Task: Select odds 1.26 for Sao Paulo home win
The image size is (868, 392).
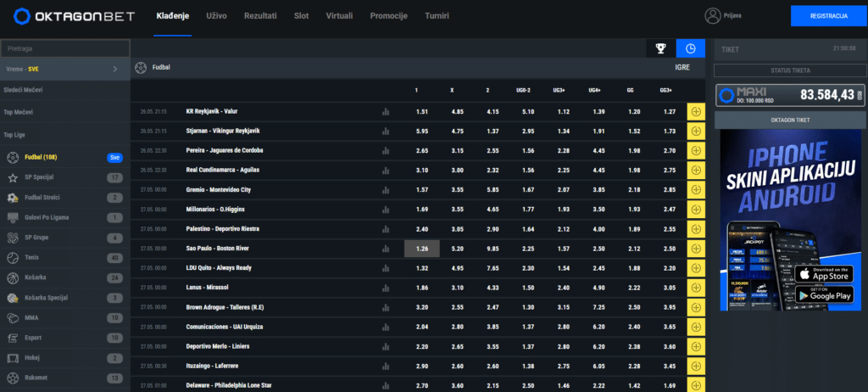Action: tap(422, 249)
